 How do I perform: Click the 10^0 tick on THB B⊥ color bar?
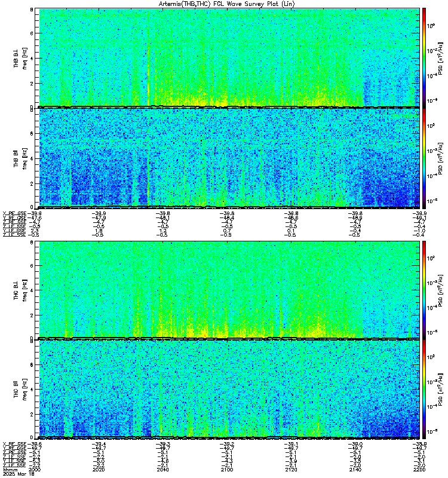pyautogui.click(x=431, y=26)
